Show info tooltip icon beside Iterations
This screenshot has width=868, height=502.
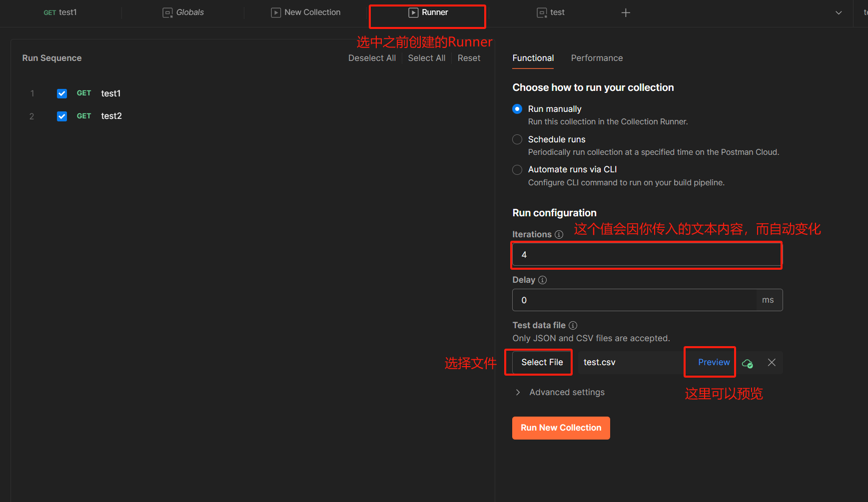click(x=559, y=234)
